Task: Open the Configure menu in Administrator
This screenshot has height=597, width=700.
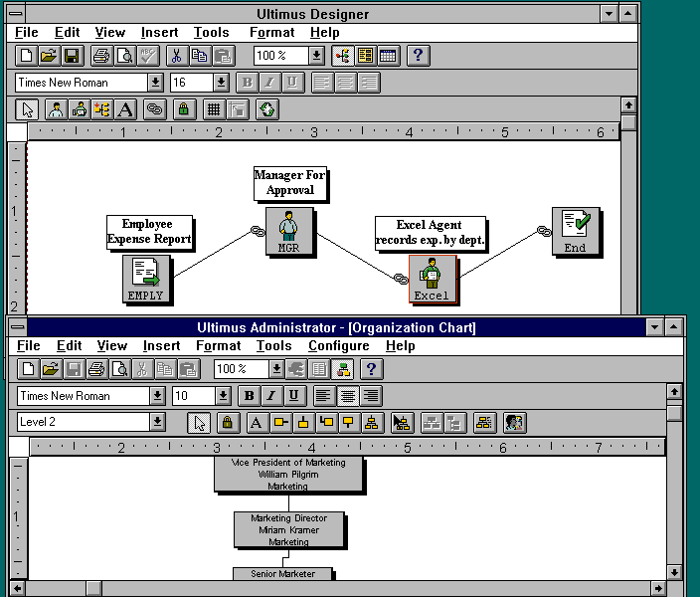Action: [x=338, y=346]
